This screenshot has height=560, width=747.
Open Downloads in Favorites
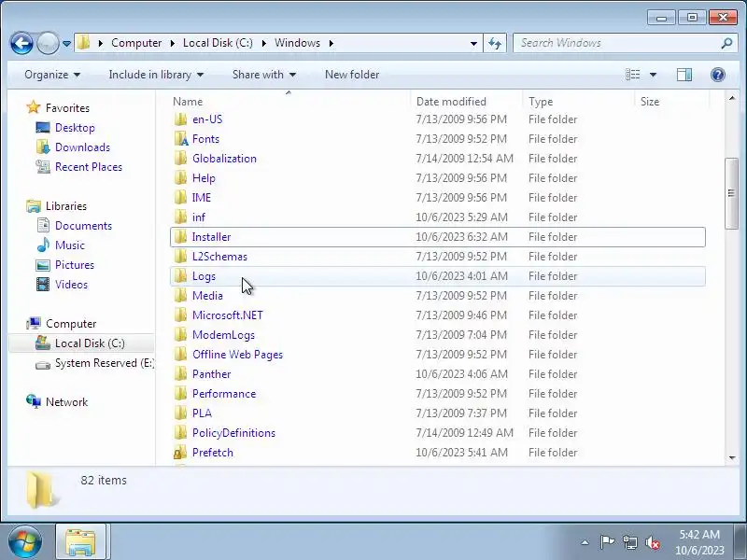pos(82,147)
